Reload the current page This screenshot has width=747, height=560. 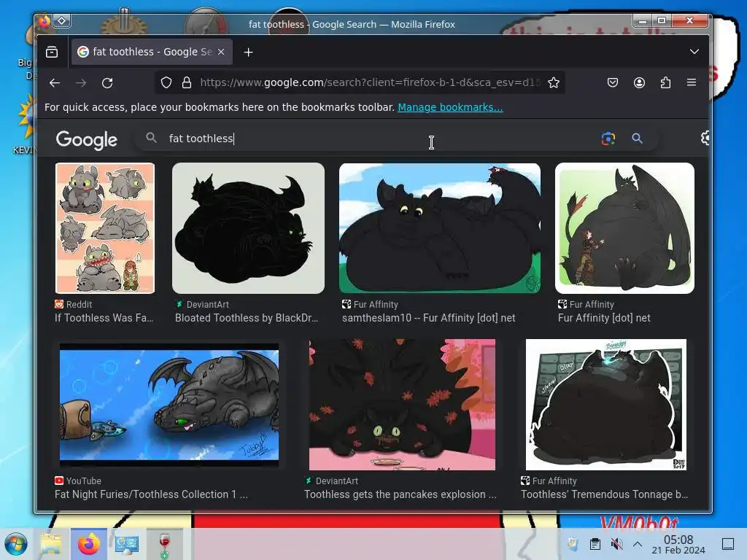point(107,83)
